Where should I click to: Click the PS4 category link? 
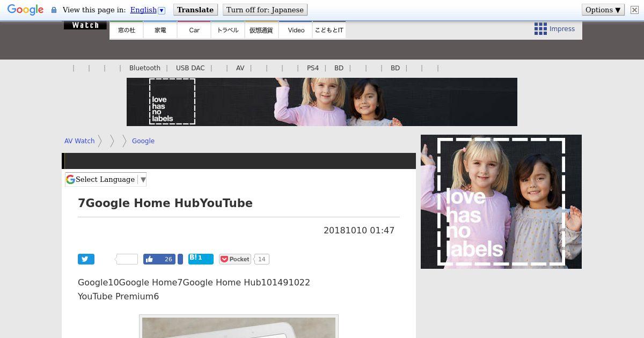coord(313,68)
